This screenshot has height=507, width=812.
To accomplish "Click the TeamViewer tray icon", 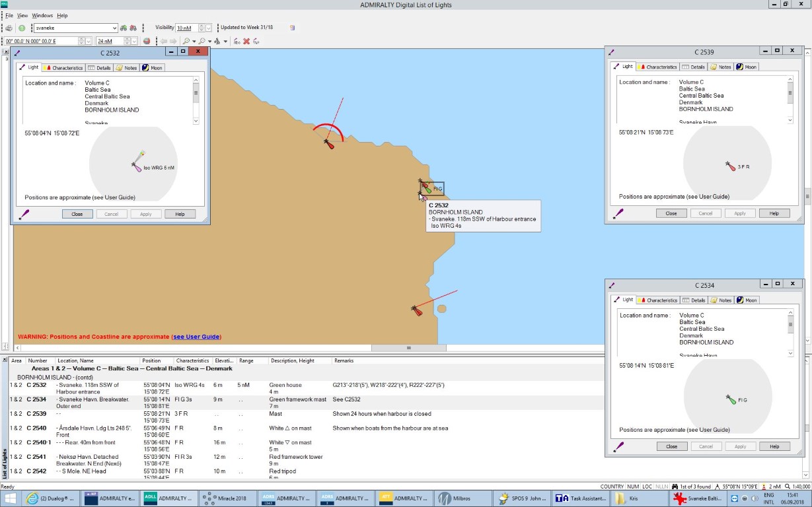I will (734, 498).
